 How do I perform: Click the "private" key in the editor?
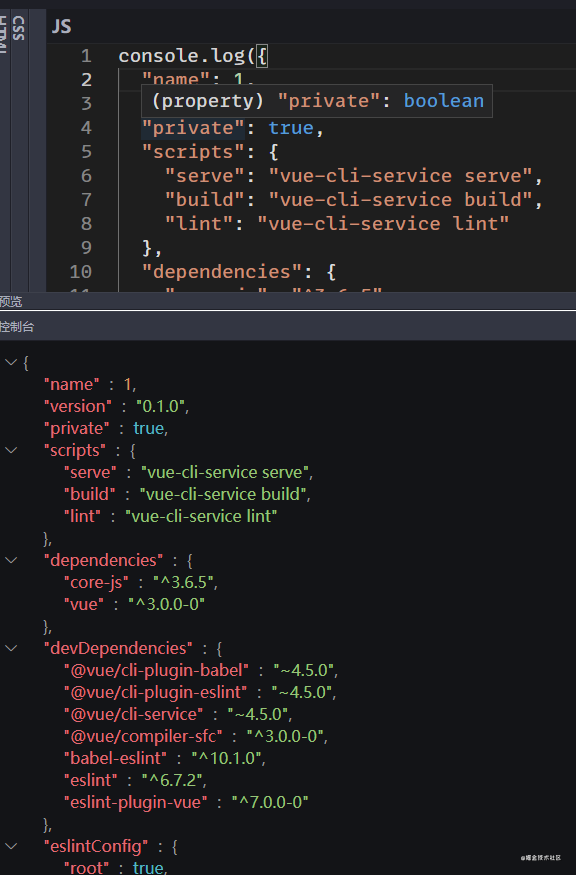(x=194, y=128)
